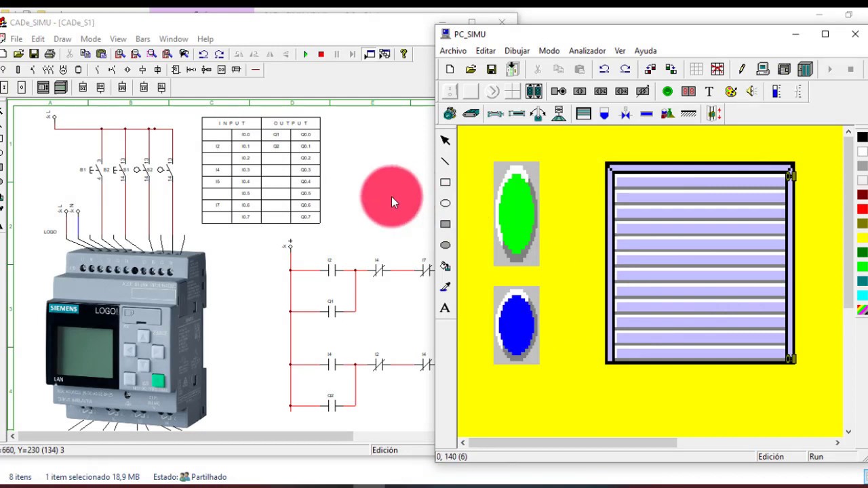Viewport: 868px width, 488px height.
Task: Insert the valve element in PC_SIMU toolbar
Action: coord(625,114)
